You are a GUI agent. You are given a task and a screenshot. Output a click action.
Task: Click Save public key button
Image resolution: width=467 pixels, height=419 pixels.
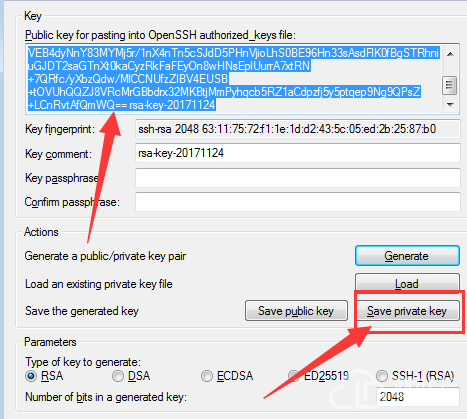point(296,311)
